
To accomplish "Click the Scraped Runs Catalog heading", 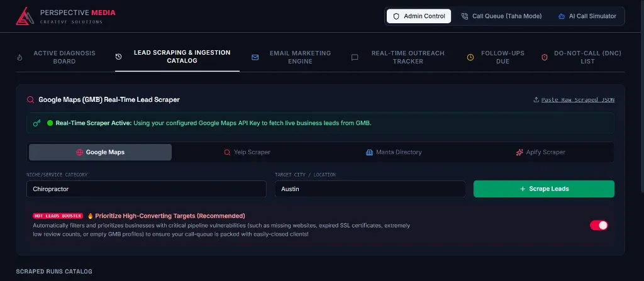I will tap(54, 272).
